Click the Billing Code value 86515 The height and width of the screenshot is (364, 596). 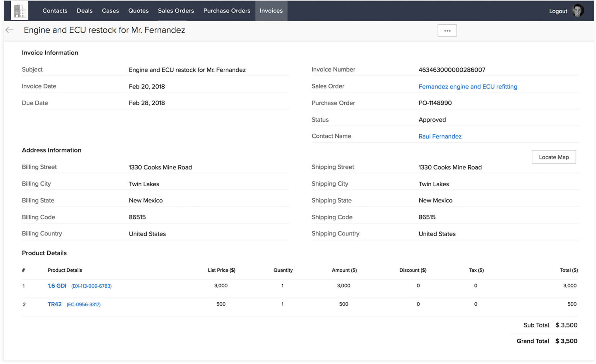click(137, 217)
